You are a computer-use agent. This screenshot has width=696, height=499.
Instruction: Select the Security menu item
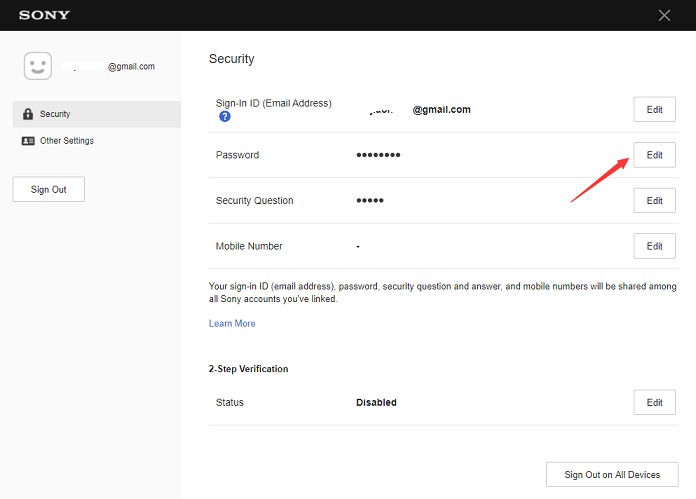tap(96, 114)
